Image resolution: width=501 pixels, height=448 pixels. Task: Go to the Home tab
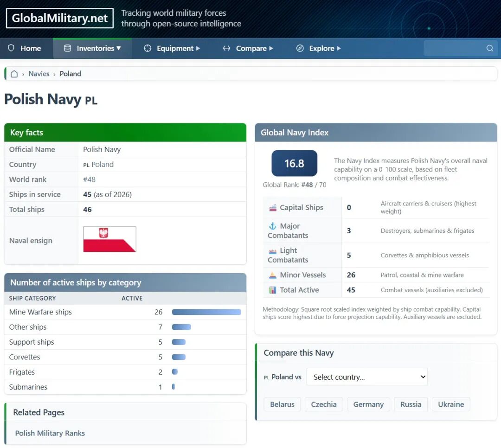(25, 48)
